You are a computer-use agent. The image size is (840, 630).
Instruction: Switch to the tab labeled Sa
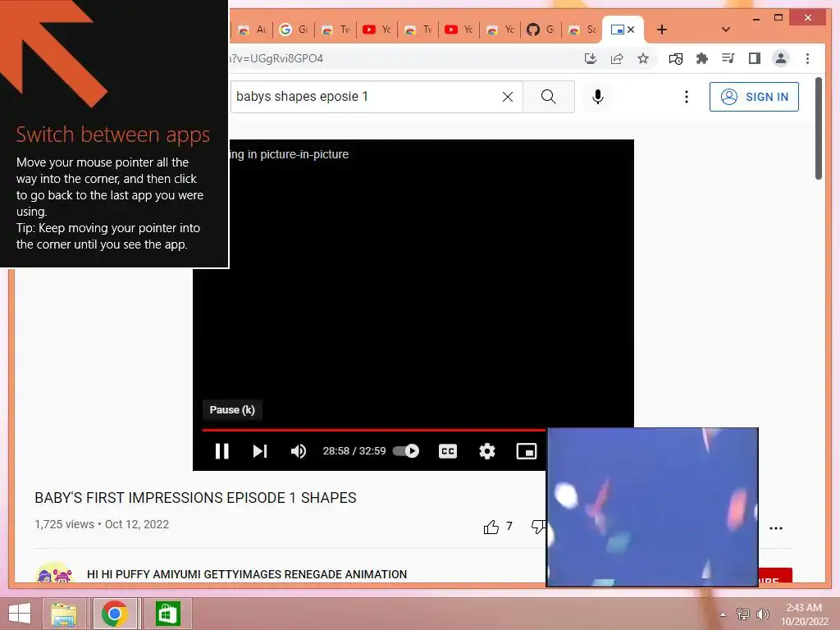[x=582, y=30]
